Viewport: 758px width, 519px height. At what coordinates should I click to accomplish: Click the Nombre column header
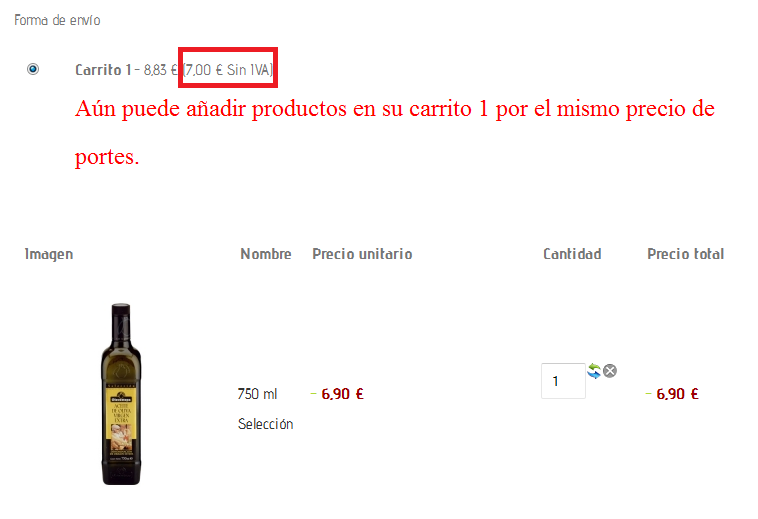pos(266,254)
